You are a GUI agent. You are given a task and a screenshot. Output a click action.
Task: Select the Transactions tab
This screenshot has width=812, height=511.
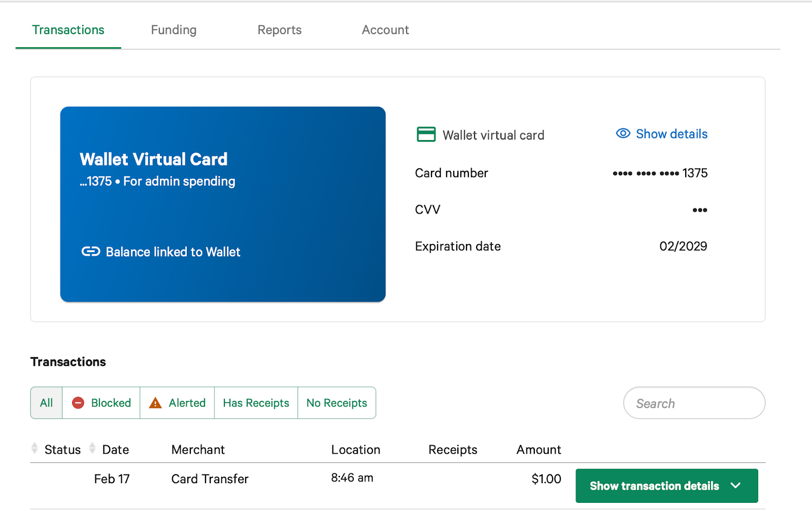coord(69,30)
